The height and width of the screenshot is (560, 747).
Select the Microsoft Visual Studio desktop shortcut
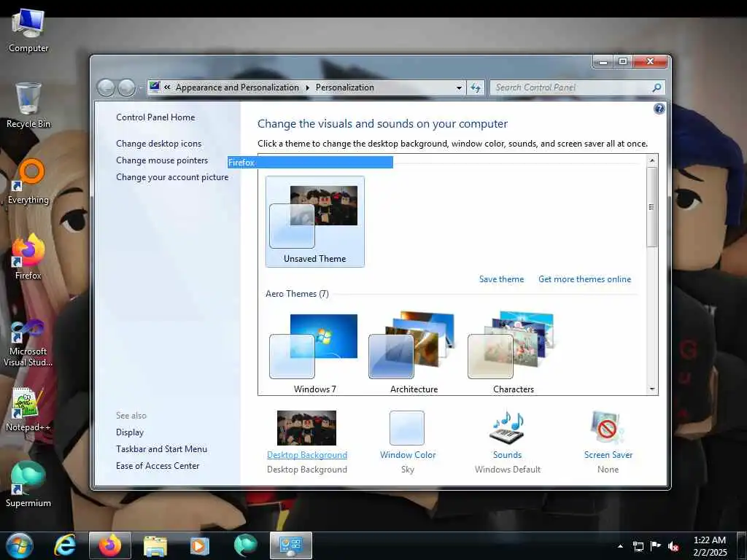pos(28,344)
